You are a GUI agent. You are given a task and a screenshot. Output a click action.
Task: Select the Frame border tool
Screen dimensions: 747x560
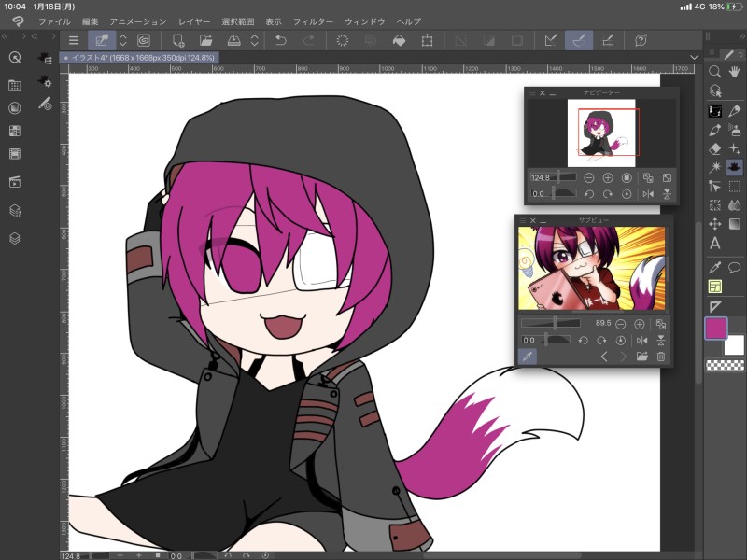point(714,287)
